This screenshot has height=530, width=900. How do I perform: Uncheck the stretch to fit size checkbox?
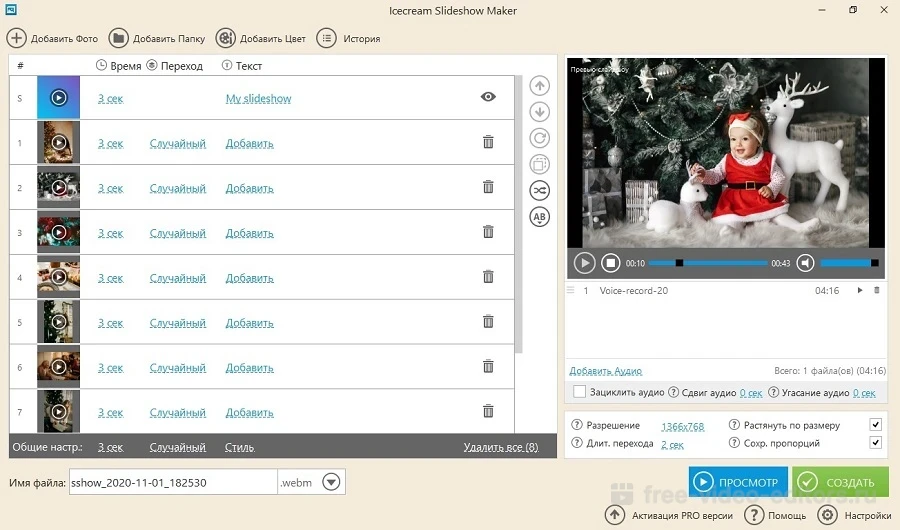point(876,425)
